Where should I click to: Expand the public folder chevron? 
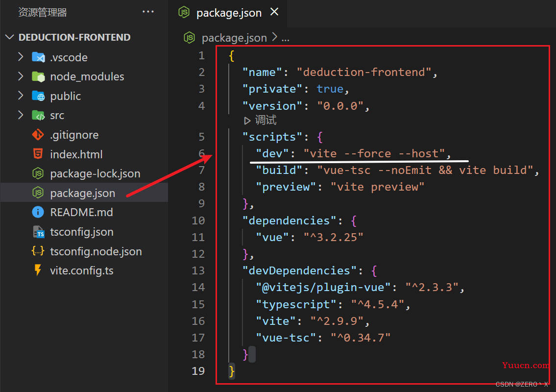[21, 96]
